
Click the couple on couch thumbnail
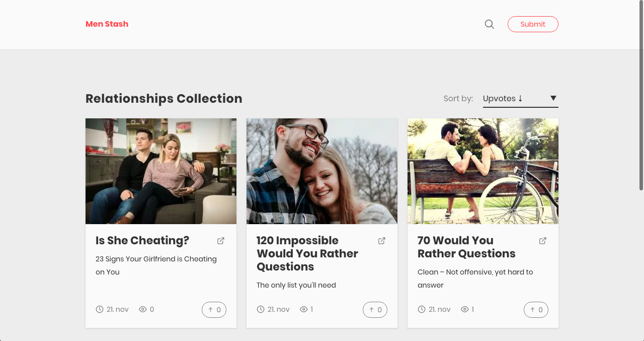[161, 171]
